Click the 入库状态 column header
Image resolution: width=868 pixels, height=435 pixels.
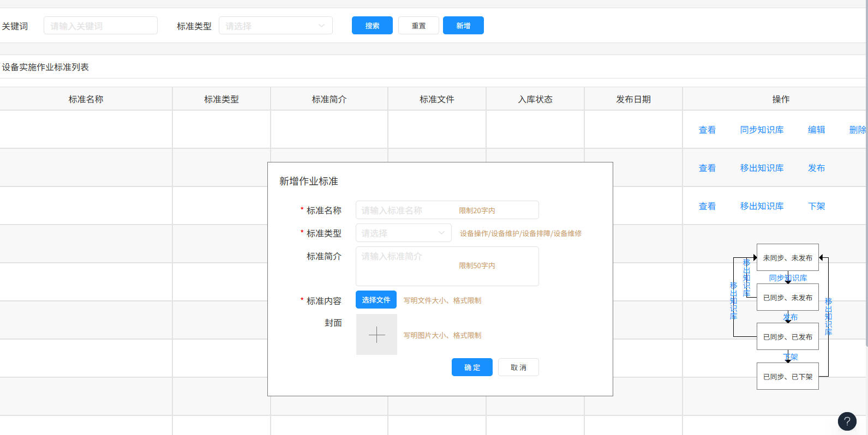click(535, 99)
